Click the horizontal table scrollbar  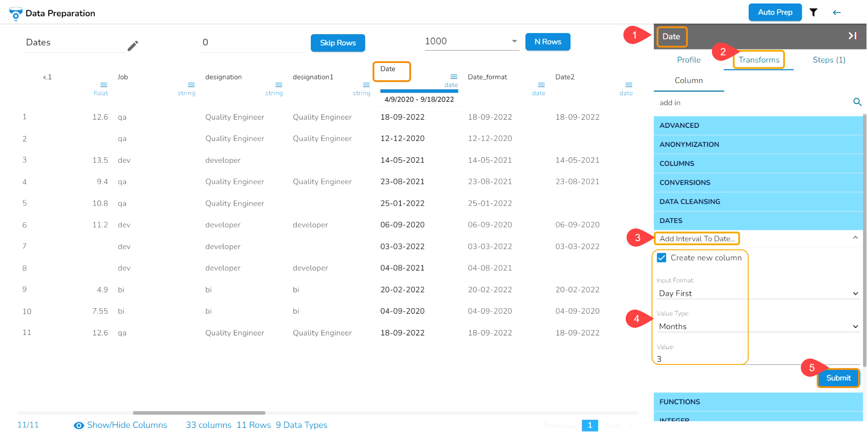coord(199,413)
